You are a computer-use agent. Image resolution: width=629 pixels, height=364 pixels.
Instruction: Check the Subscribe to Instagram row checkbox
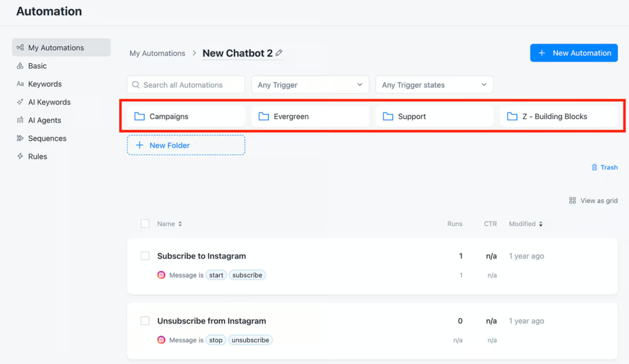(144, 256)
